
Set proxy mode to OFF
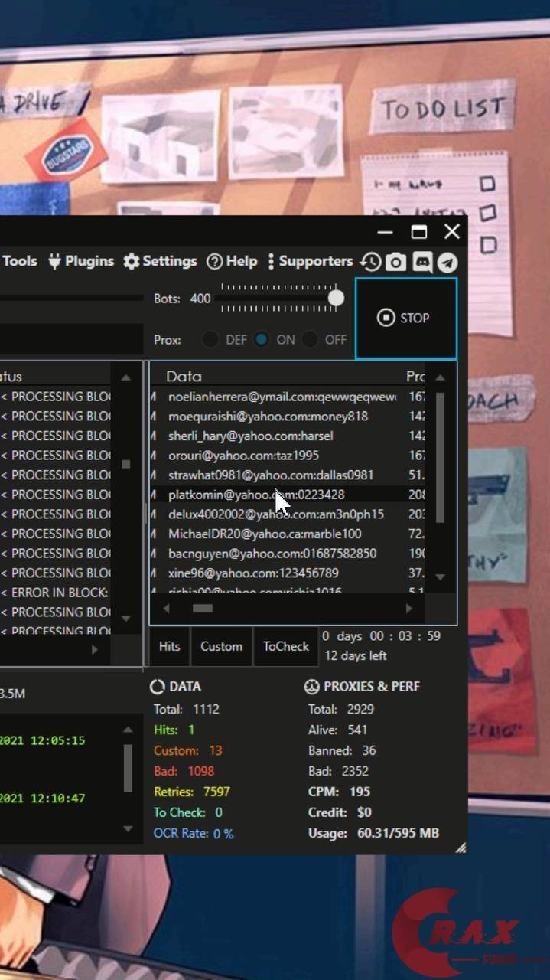(310, 339)
